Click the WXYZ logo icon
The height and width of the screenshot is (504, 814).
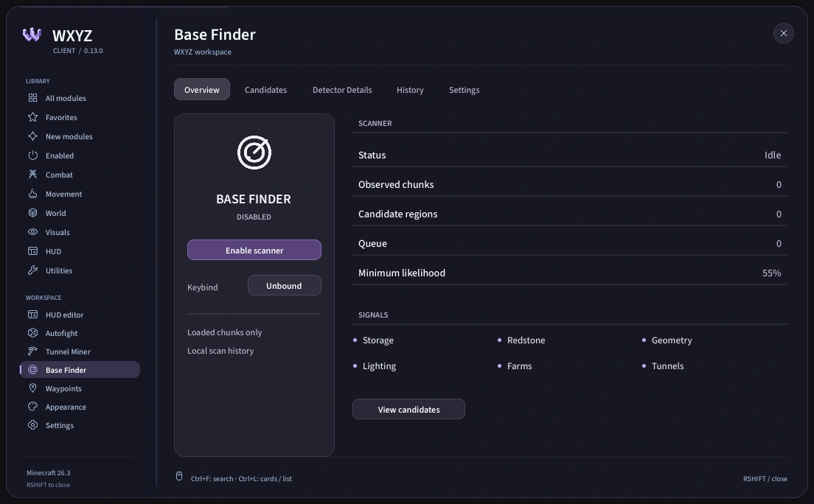pos(32,34)
